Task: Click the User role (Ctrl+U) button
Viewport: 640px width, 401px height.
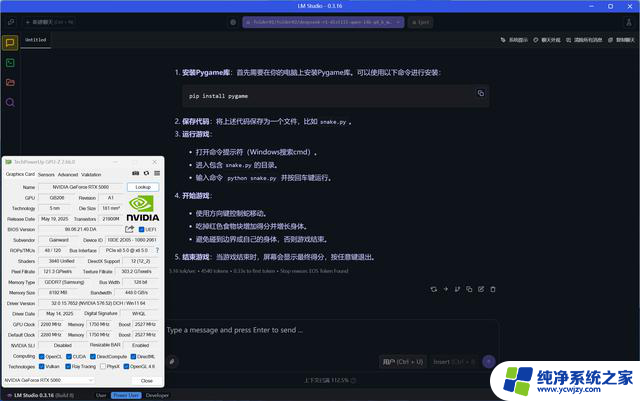Action: [x=403, y=362]
